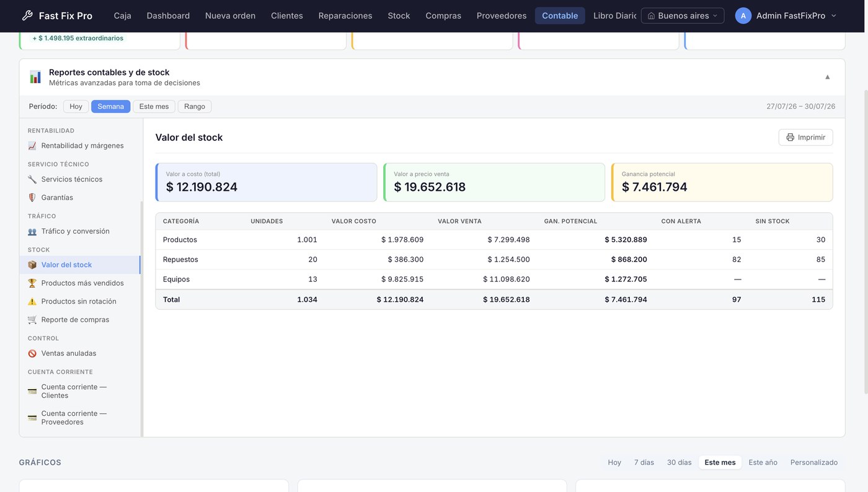The image size is (868, 492).
Task: Select 30 días in the charts range
Action: point(679,462)
